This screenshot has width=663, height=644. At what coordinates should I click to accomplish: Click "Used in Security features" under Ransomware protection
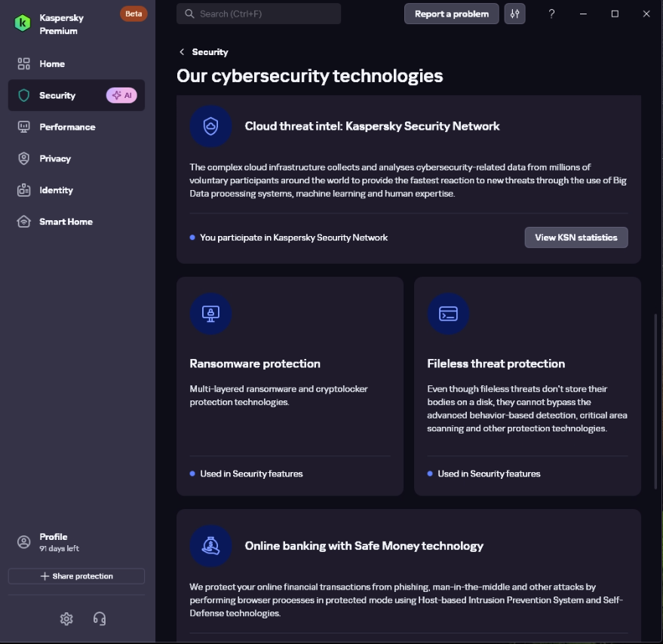252,474
